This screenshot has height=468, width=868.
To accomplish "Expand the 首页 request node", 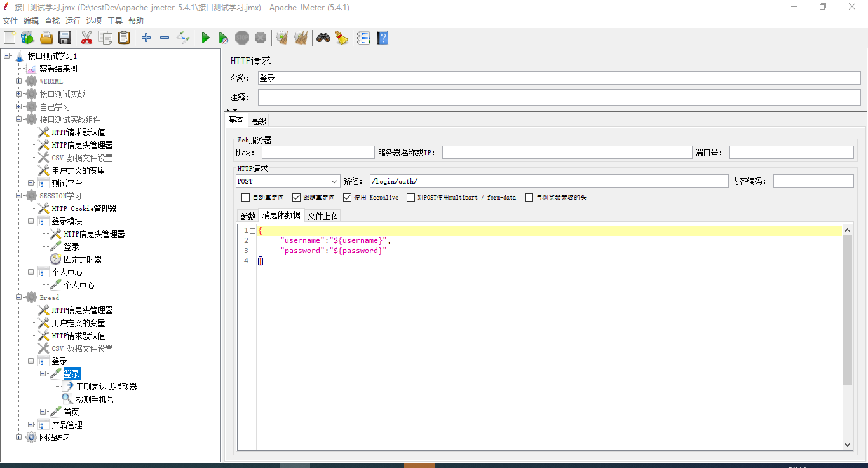I will click(43, 412).
